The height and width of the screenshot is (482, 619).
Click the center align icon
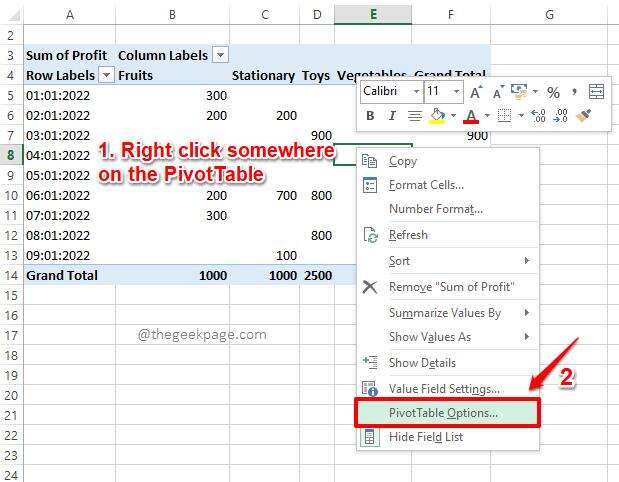pos(414,116)
